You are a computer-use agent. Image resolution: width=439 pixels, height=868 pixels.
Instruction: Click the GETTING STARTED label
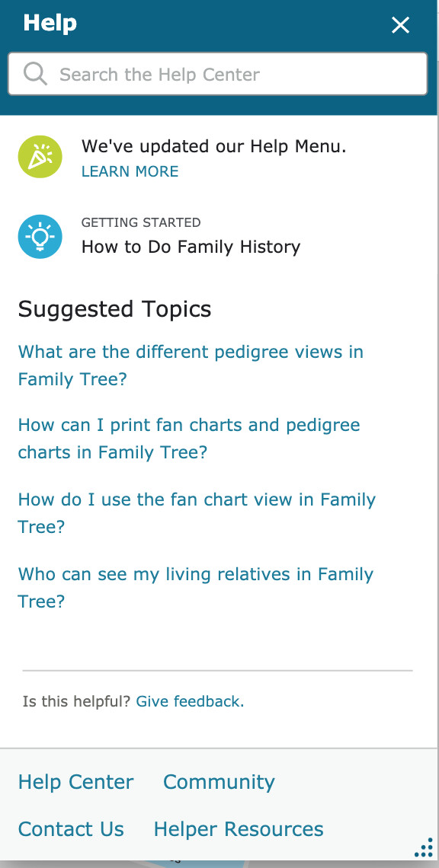click(x=141, y=222)
